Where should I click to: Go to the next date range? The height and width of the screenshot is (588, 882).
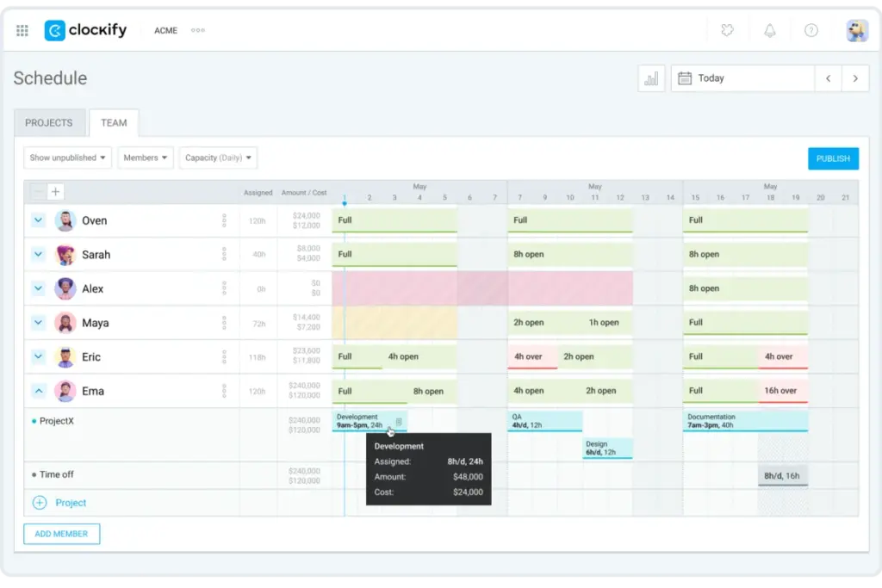[x=855, y=78]
